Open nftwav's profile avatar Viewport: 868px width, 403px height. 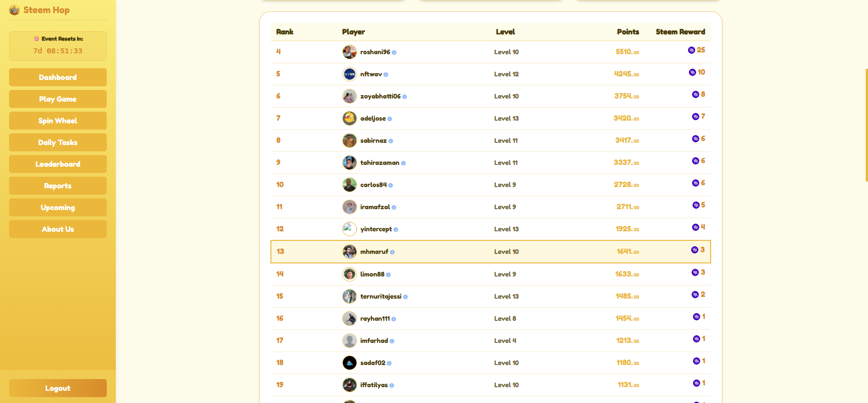[x=350, y=74]
